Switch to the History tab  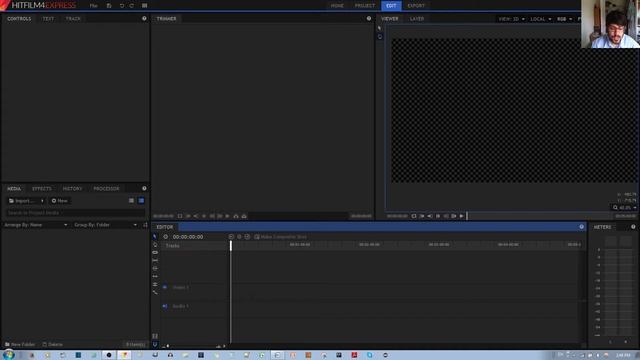point(72,189)
